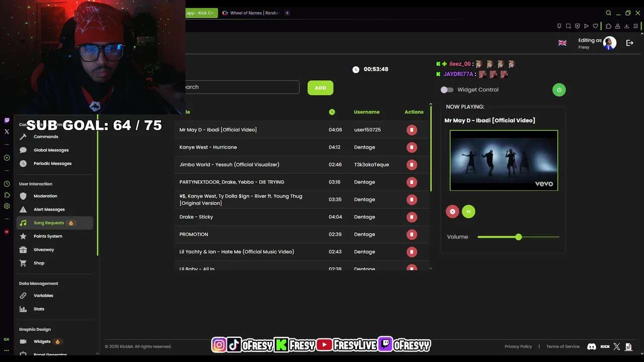
Task: Open the Privacy Policy link
Action: click(x=518, y=346)
